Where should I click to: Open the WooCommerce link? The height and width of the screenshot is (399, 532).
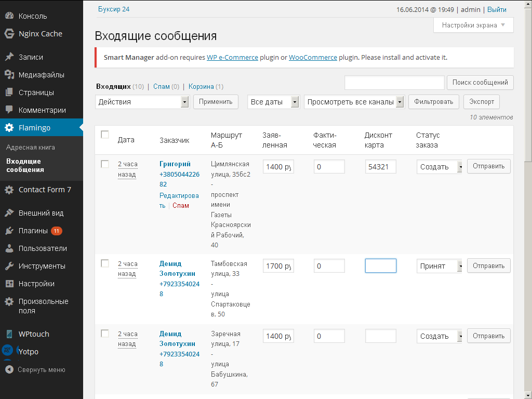pyautogui.click(x=313, y=58)
